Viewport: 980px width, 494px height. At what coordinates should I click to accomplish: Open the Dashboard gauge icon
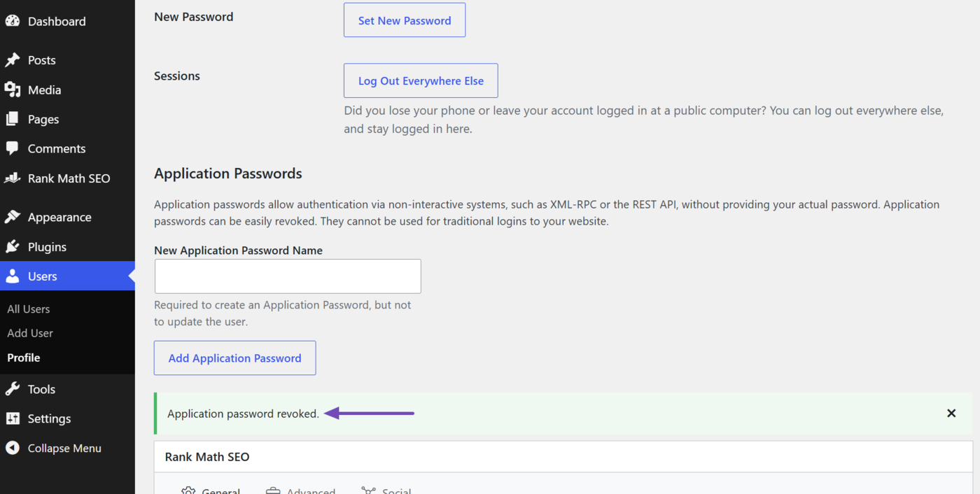(13, 21)
